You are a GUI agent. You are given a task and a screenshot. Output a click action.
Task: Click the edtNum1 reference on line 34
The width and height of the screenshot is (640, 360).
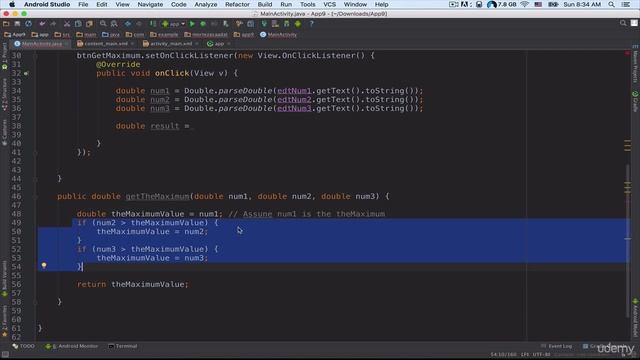[294, 91]
